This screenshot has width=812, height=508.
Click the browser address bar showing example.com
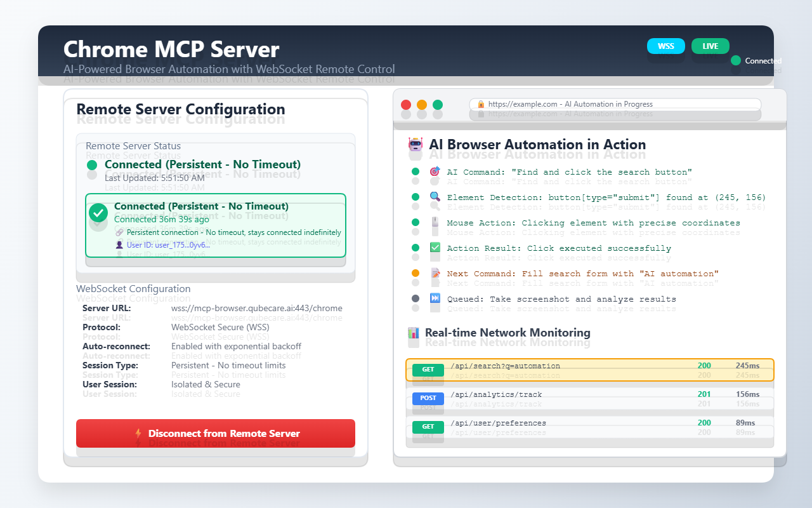[615, 104]
